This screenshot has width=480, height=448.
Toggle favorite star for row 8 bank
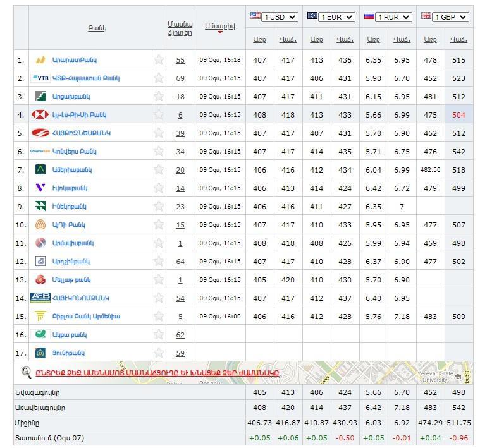pyautogui.click(x=159, y=188)
